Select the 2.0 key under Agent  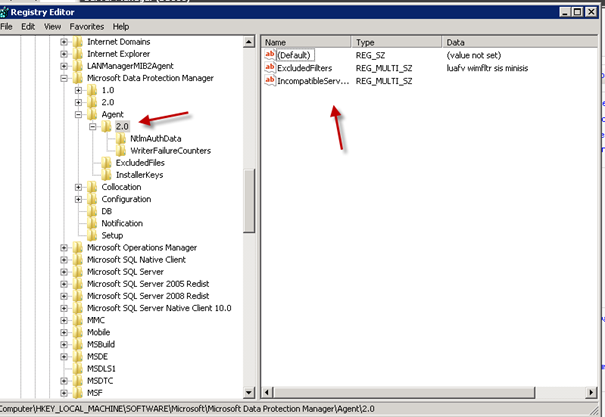click(x=122, y=127)
